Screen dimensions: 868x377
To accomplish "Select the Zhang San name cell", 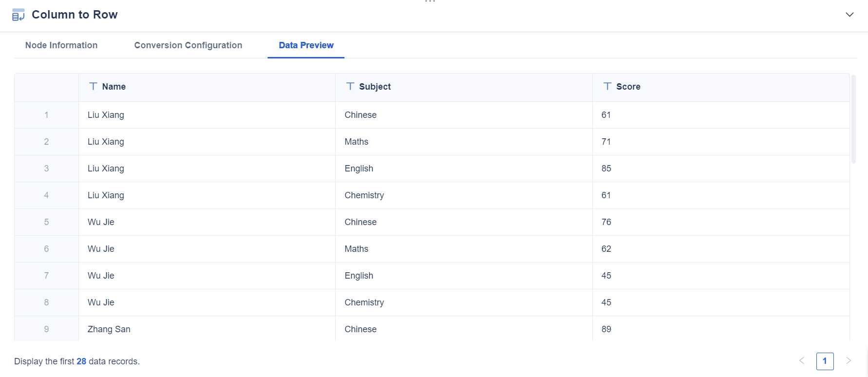I will (207, 329).
